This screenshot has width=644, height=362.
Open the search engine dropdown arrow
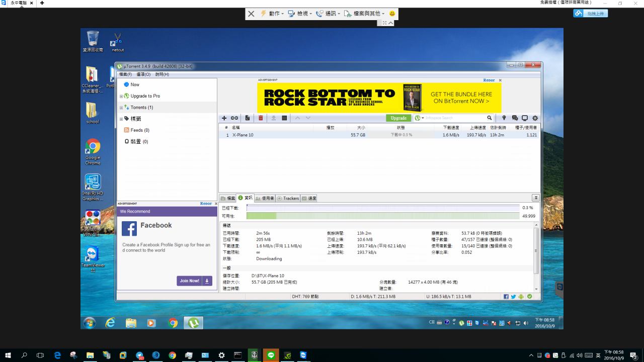423,118
